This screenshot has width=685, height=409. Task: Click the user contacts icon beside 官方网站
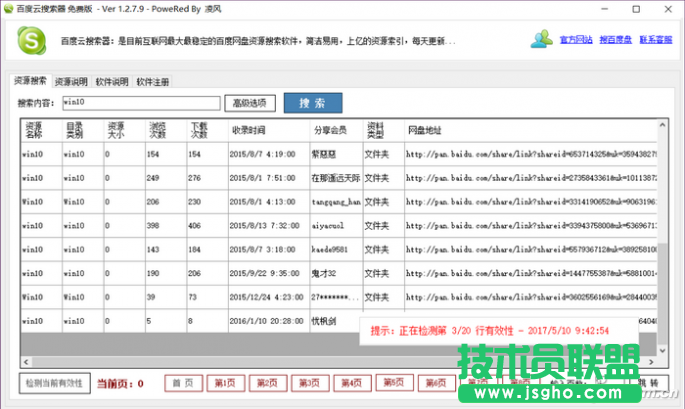pyautogui.click(x=542, y=39)
